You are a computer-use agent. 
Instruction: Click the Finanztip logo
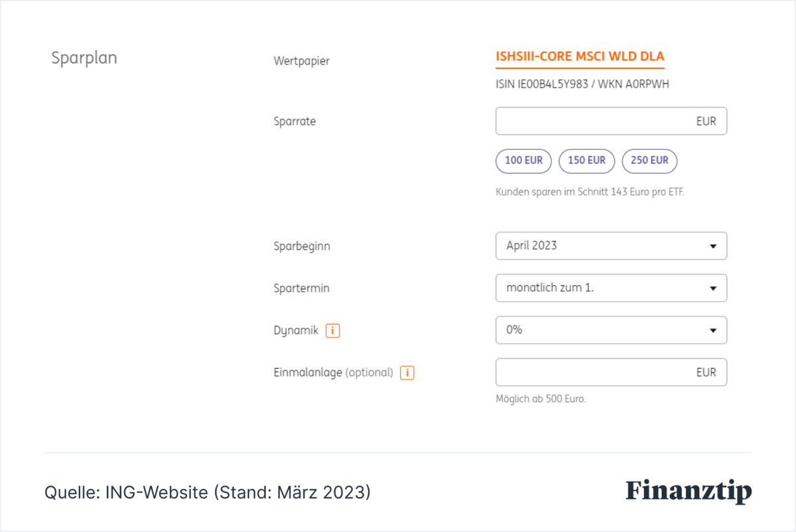coord(689,492)
